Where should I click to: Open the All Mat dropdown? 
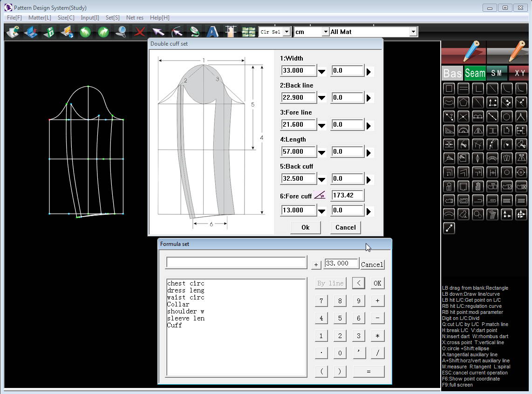[413, 32]
